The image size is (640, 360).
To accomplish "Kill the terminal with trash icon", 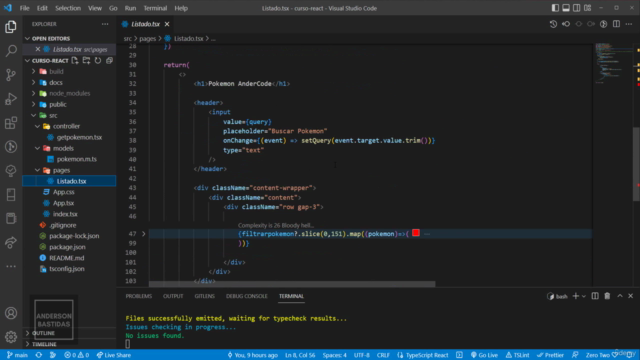I will click(x=607, y=296).
